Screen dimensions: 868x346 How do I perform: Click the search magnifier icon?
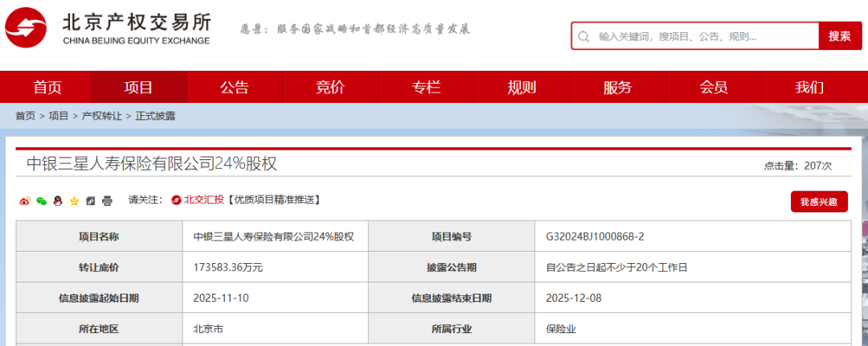[x=583, y=36]
